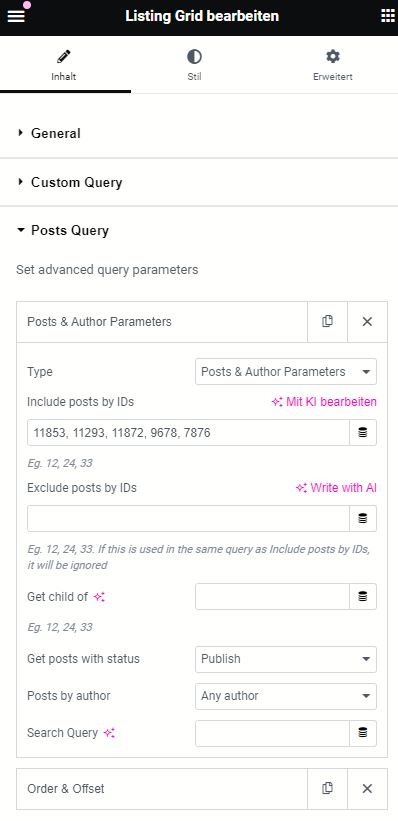The image size is (398, 821).
Task: Click dynamic tags icon for Include posts
Action: pos(362,432)
